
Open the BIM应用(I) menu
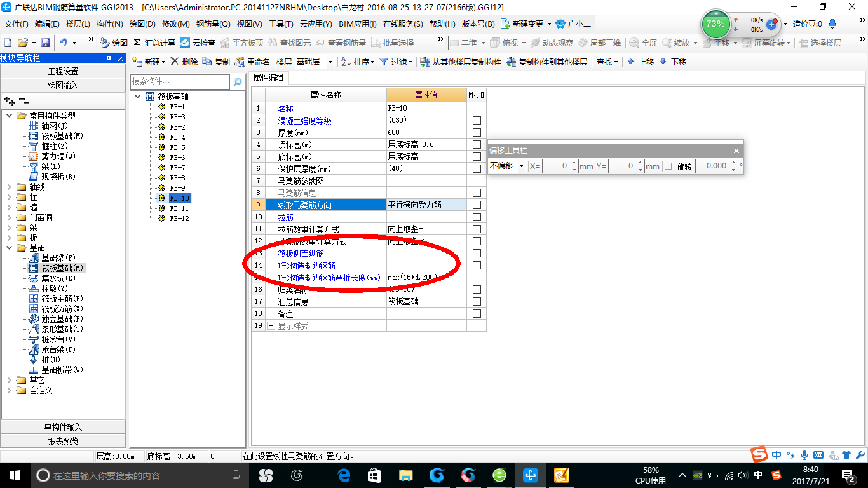pos(358,24)
